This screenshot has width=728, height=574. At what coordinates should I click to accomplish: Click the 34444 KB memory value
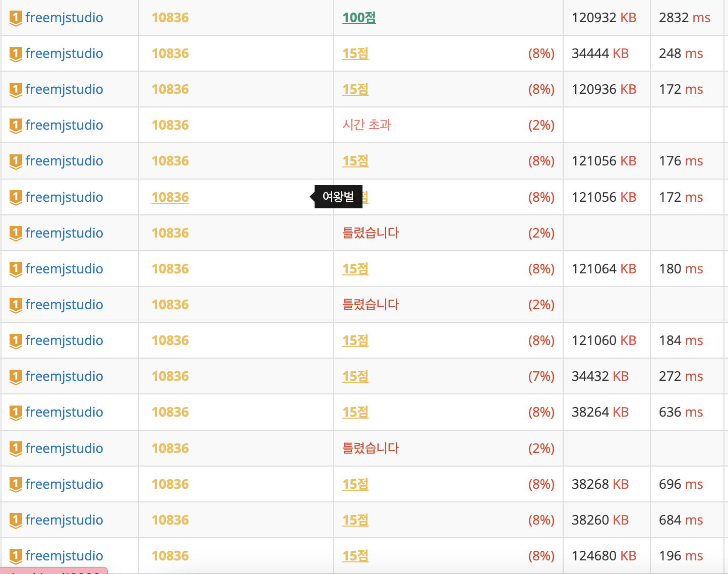600,53
